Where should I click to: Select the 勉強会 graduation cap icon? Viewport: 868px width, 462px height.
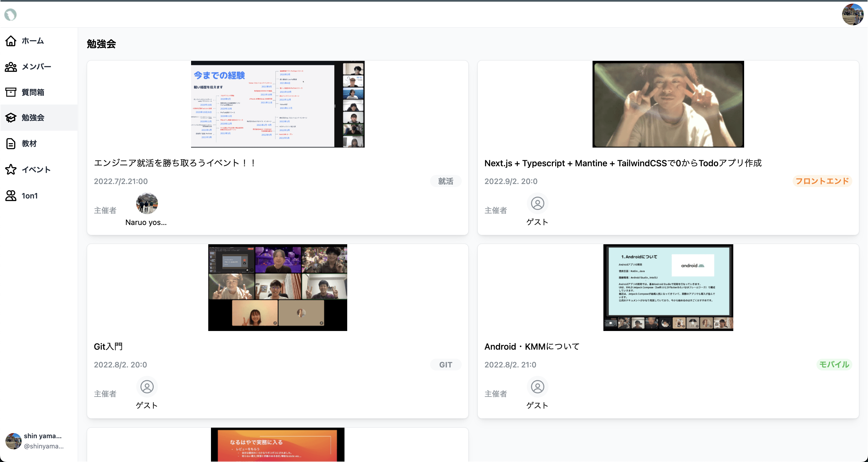[x=11, y=117]
